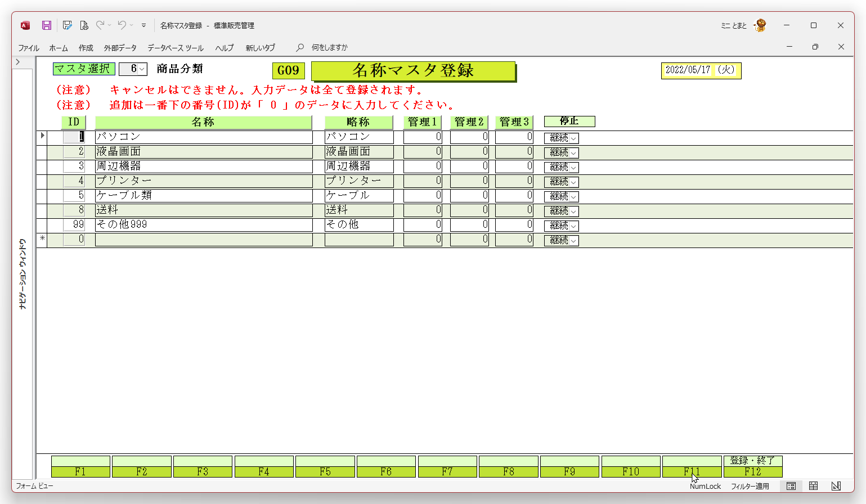Click the user account avatar icon
The image size is (866, 504).
[x=761, y=25]
